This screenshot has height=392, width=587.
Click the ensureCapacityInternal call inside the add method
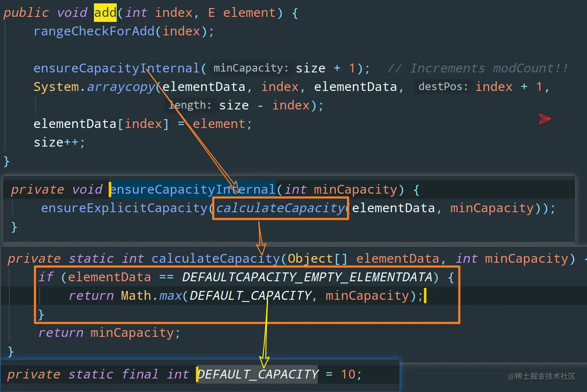coord(117,68)
